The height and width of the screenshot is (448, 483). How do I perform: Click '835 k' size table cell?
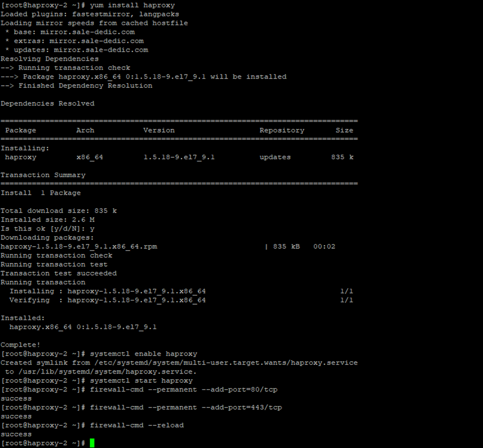click(342, 157)
